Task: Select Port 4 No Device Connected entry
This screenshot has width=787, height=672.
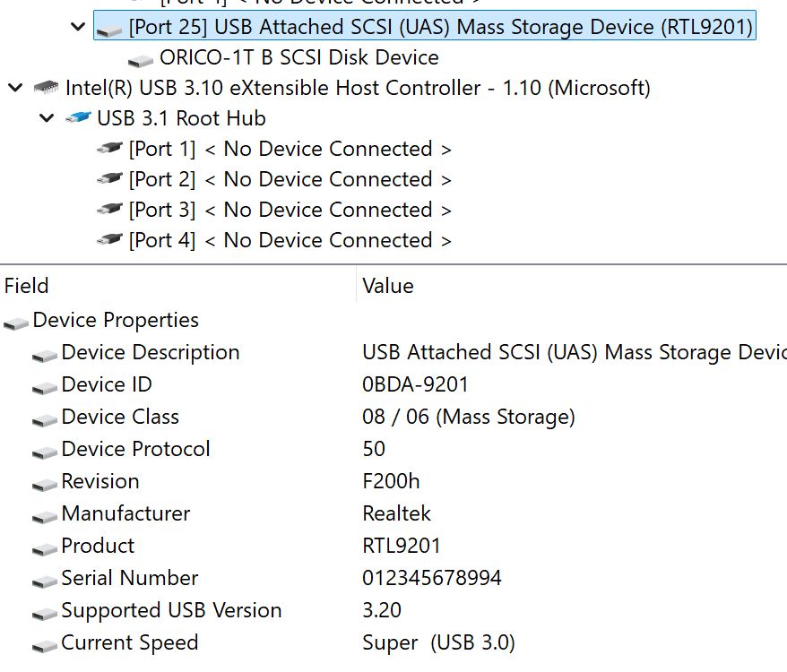Action: click(290, 240)
